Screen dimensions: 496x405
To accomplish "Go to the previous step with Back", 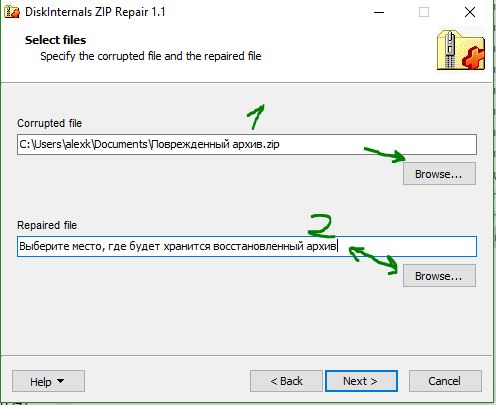I will tap(286, 381).
